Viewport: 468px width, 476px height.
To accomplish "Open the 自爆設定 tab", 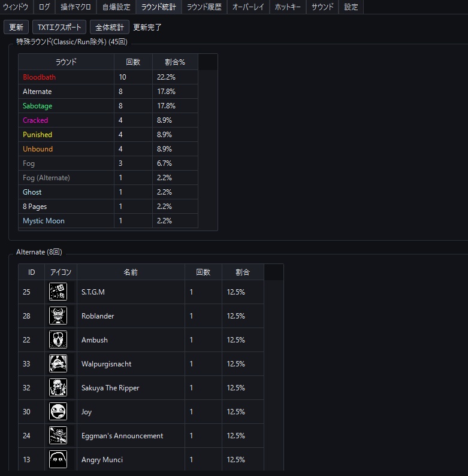I will tap(116, 7).
